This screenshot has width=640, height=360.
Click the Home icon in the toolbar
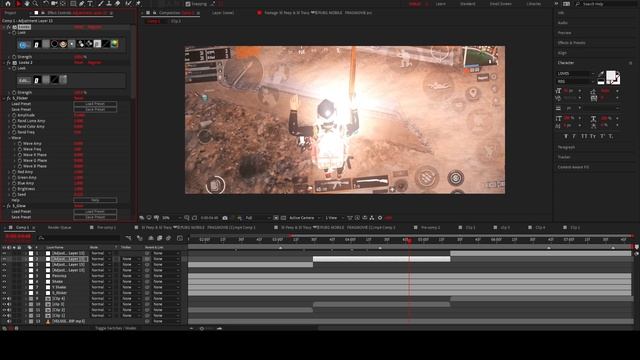pos(7,4)
